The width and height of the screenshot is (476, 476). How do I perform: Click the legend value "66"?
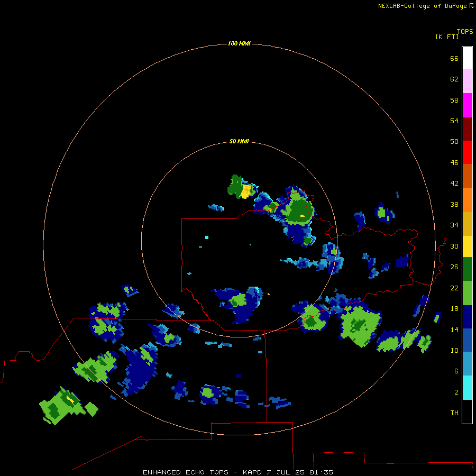454,59
